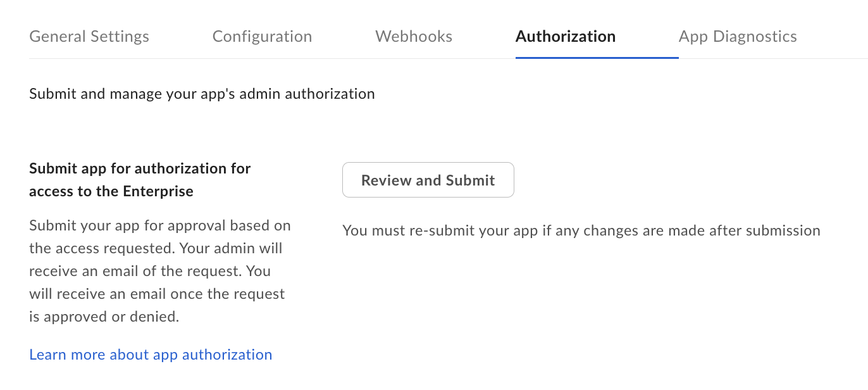Click line 'receive an email of the request. You'
This screenshot has height=390, width=868.
click(x=150, y=271)
